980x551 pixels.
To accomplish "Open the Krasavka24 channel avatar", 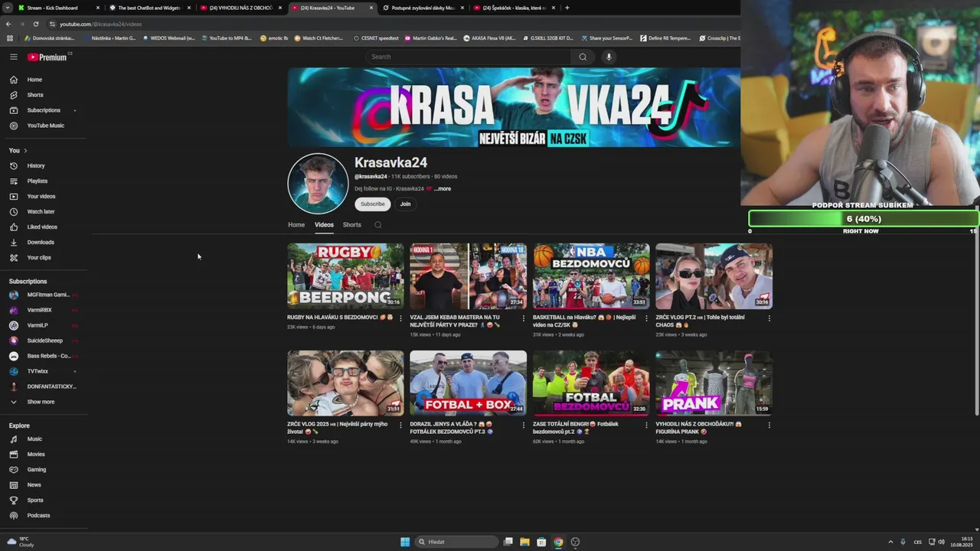I will click(318, 184).
